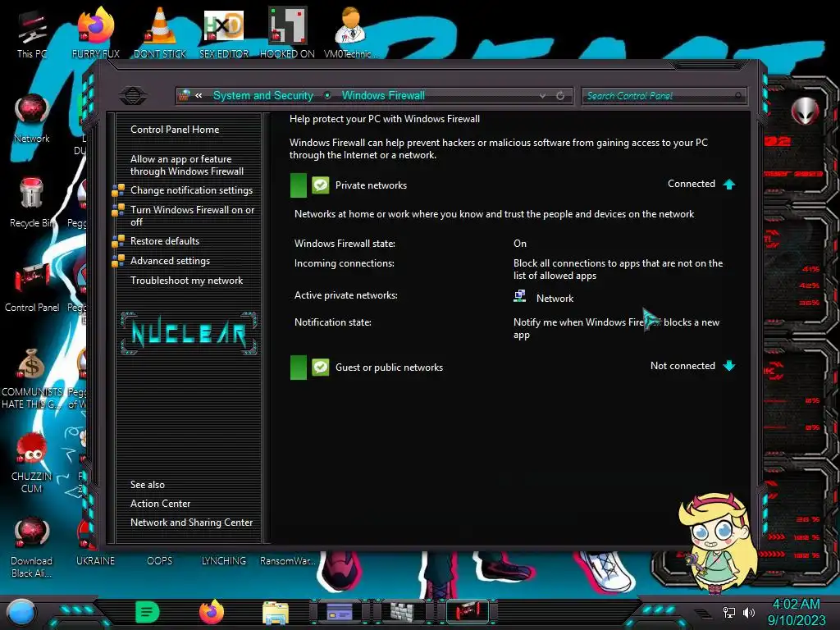Click shield icon beside Restore defaults
840x630 pixels.
[118, 242]
